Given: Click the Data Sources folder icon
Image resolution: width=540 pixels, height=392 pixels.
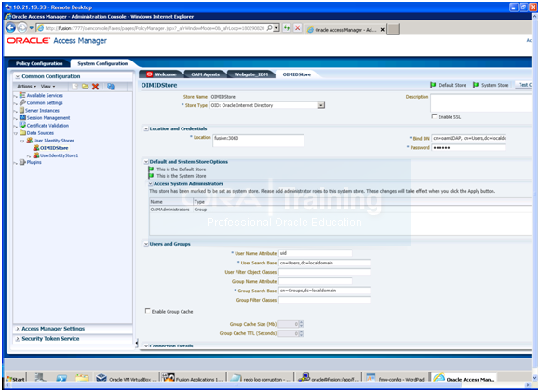Looking at the screenshot, I should [22, 132].
